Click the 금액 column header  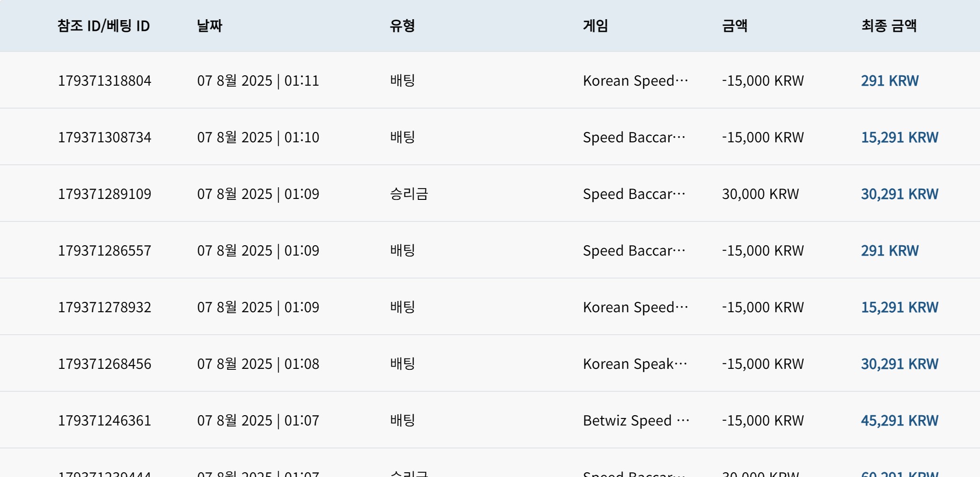pyautogui.click(x=735, y=26)
